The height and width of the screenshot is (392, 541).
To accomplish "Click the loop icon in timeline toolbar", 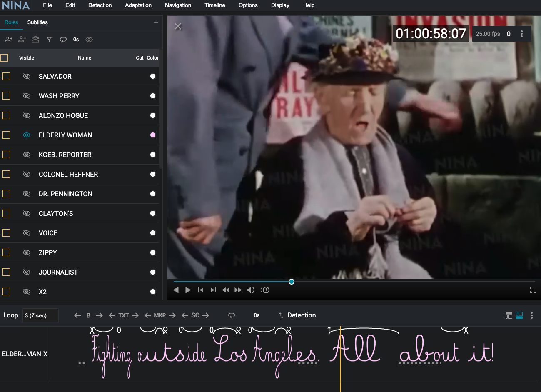I will click(232, 315).
